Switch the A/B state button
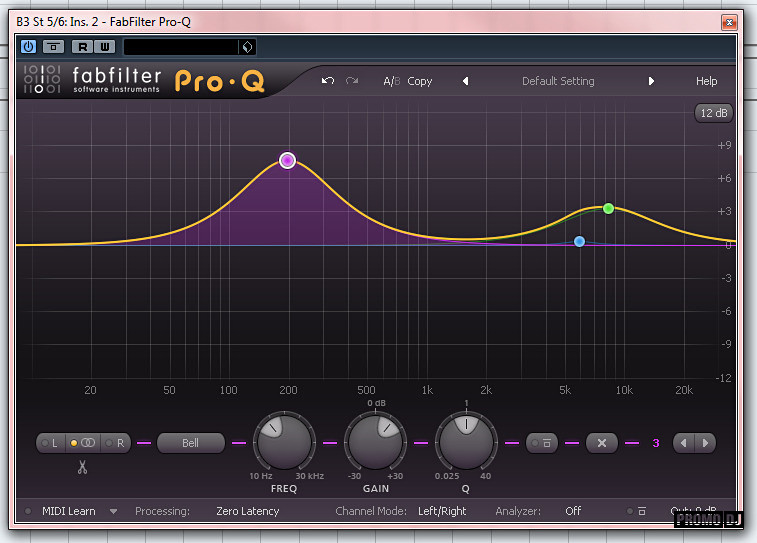 tap(391, 81)
